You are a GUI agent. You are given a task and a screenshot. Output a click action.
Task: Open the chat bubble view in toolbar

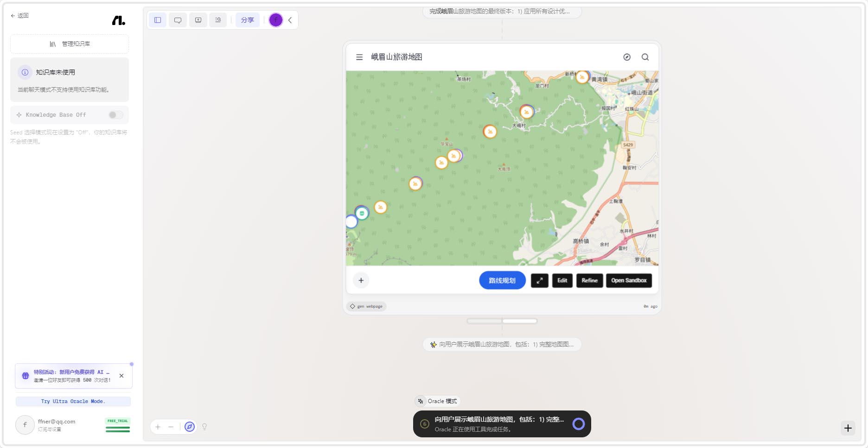(x=178, y=20)
